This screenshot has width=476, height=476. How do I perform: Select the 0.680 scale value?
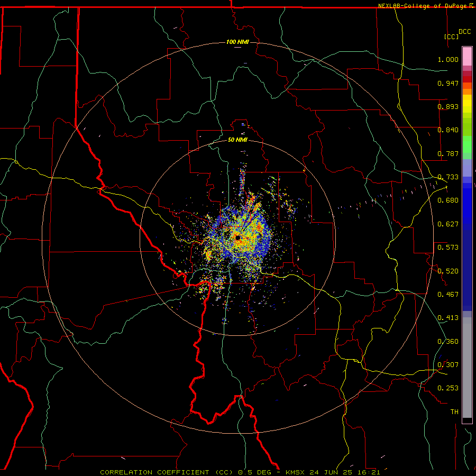[448, 200]
